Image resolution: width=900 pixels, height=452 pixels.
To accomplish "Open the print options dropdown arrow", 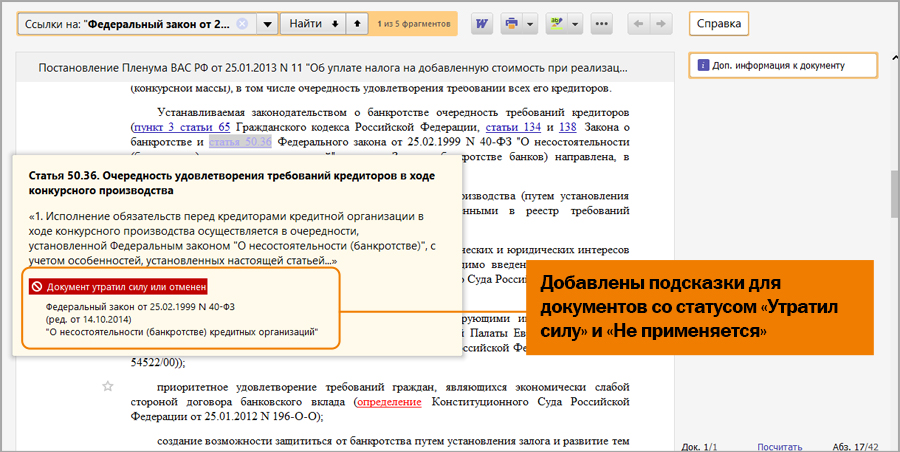I will [529, 23].
